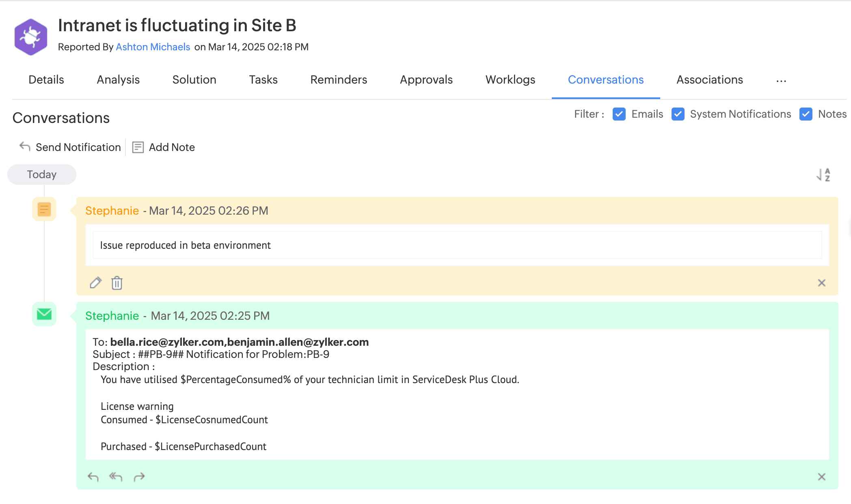Click the purple bug problem icon

[31, 37]
